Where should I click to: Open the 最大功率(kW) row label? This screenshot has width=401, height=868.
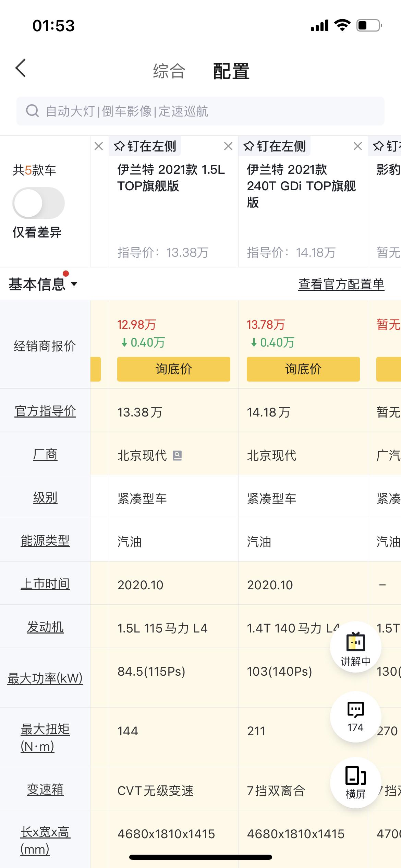pos(45,678)
